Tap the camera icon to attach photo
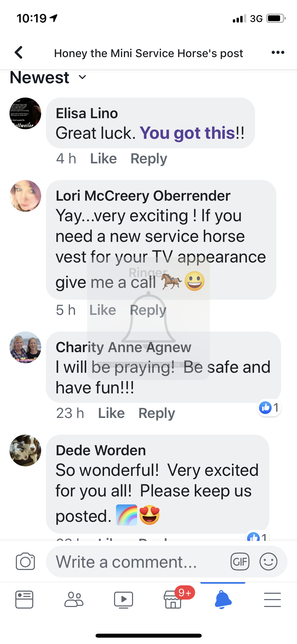The image size is (297, 644). pos(25,561)
